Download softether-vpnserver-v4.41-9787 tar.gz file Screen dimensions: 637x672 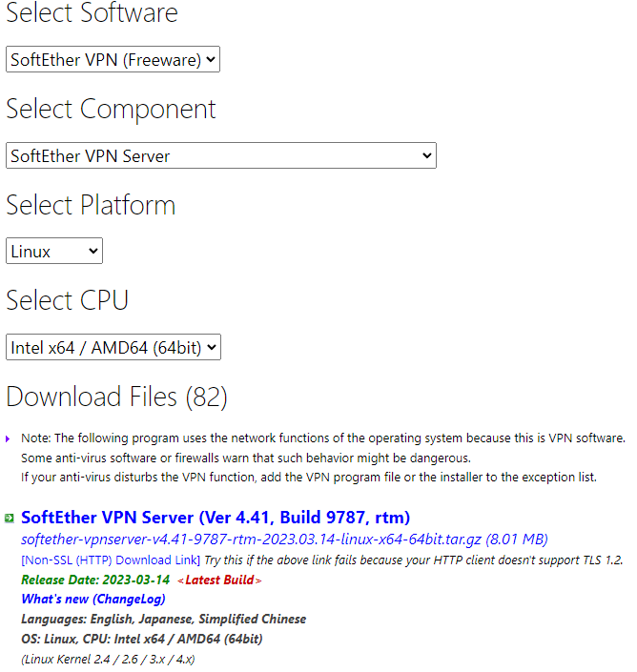284,540
